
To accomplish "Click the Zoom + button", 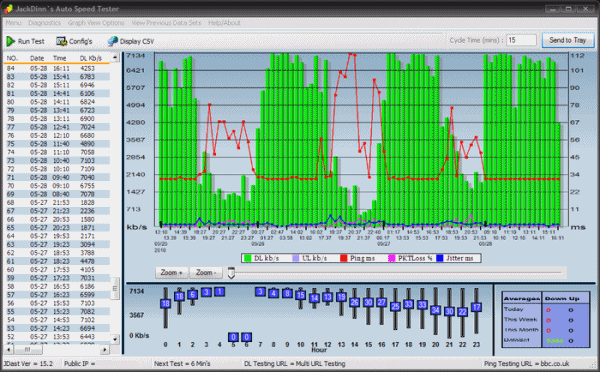I will pos(171,272).
